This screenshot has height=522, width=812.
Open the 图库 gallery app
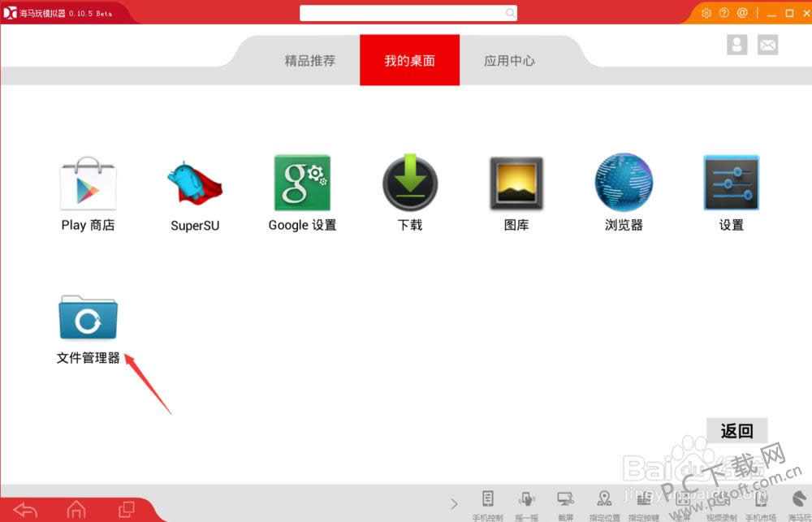coord(516,186)
